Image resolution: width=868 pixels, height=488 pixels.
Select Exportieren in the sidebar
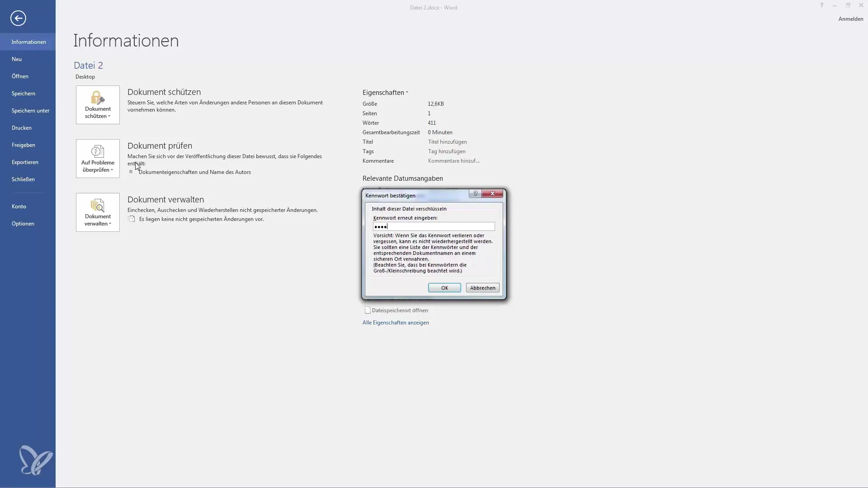click(x=28, y=162)
